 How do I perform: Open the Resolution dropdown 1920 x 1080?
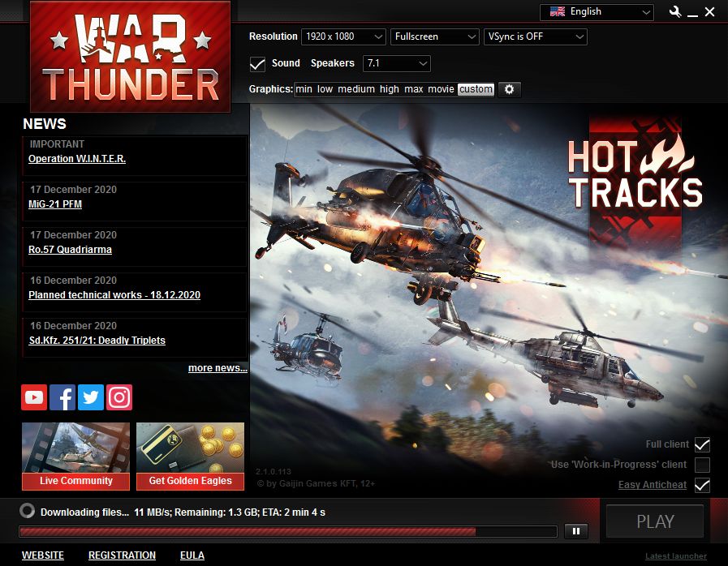343,36
